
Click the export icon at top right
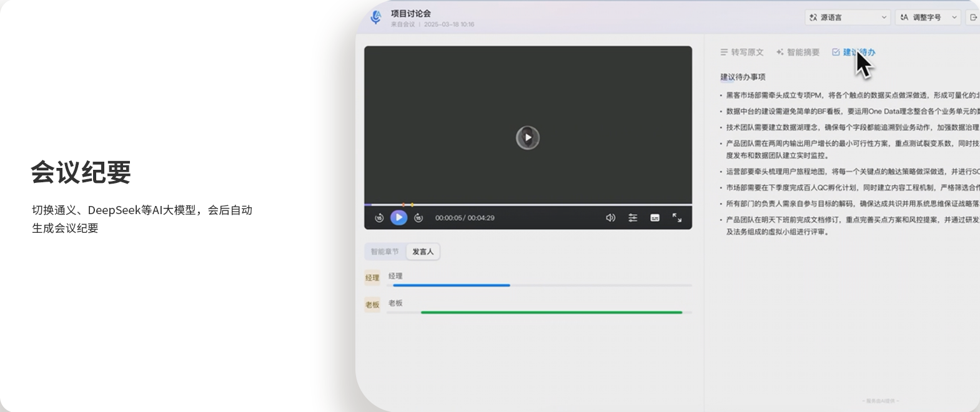[973, 17]
